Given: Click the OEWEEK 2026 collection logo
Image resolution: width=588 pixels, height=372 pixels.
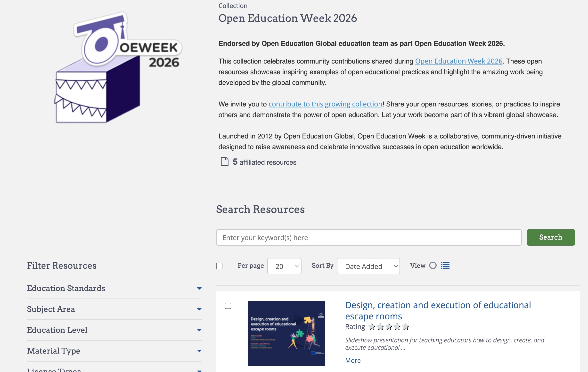Looking at the screenshot, I should [x=117, y=67].
